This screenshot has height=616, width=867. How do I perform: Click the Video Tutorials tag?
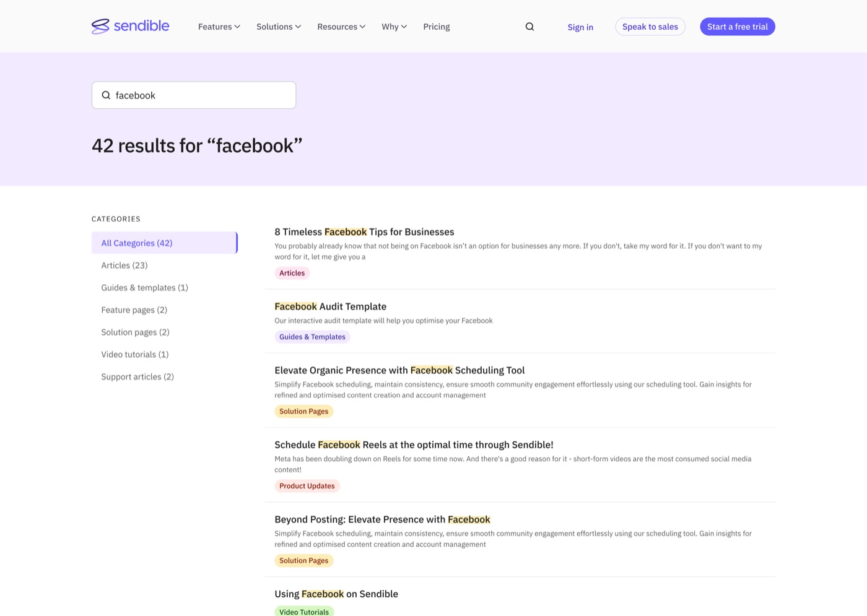pyautogui.click(x=304, y=611)
